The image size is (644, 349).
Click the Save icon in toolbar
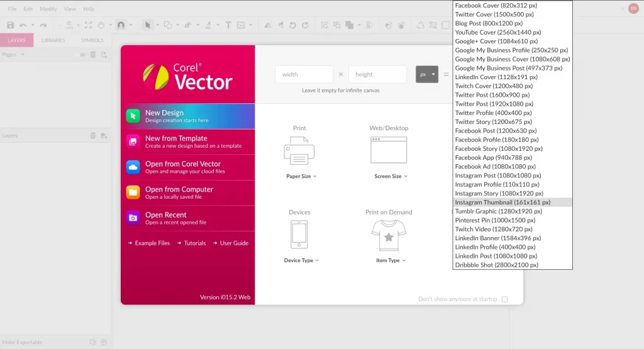pyautogui.click(x=10, y=25)
